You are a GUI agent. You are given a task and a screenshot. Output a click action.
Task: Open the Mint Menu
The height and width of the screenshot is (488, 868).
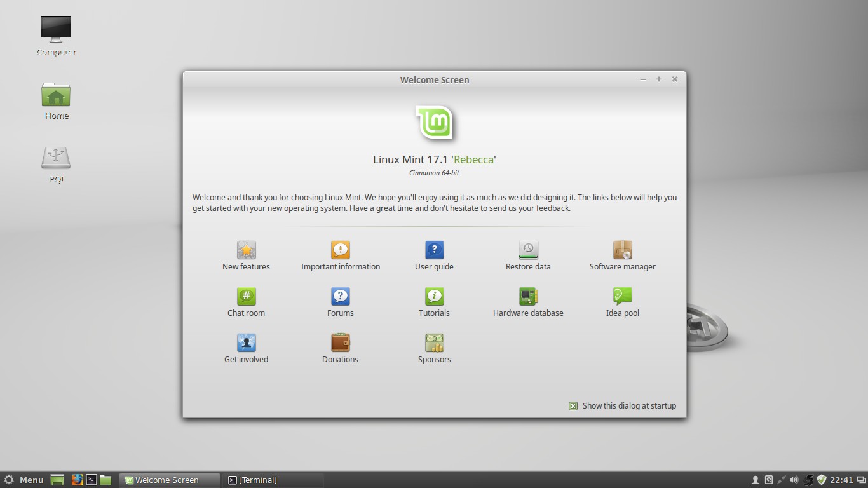click(x=24, y=480)
